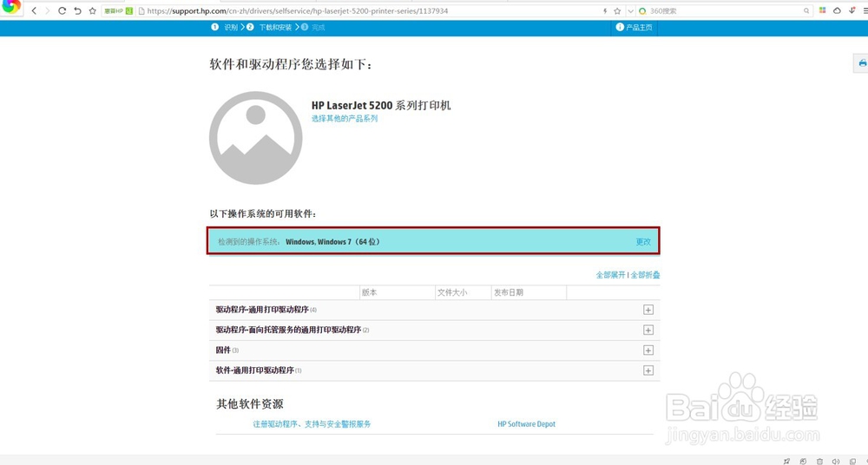The height and width of the screenshot is (465, 868).
Task: Open 注册驱动程序、支持与安全警报服务 link
Action: tap(312, 424)
